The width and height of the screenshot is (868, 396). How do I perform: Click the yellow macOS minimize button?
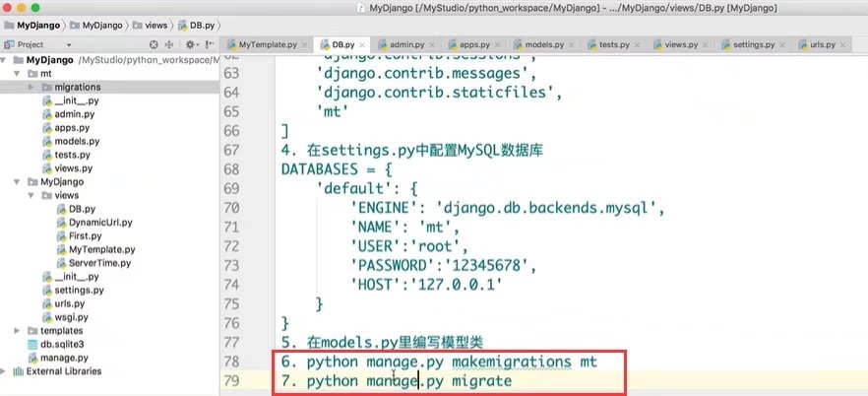(x=21, y=8)
